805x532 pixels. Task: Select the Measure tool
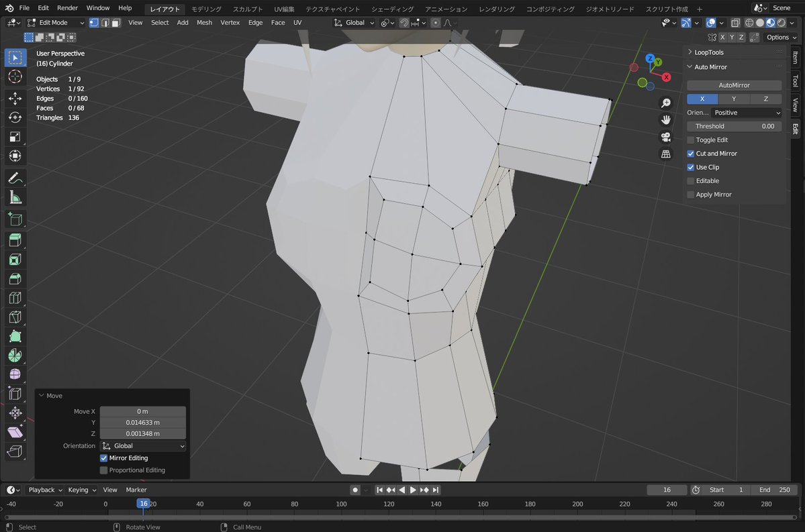[15, 197]
